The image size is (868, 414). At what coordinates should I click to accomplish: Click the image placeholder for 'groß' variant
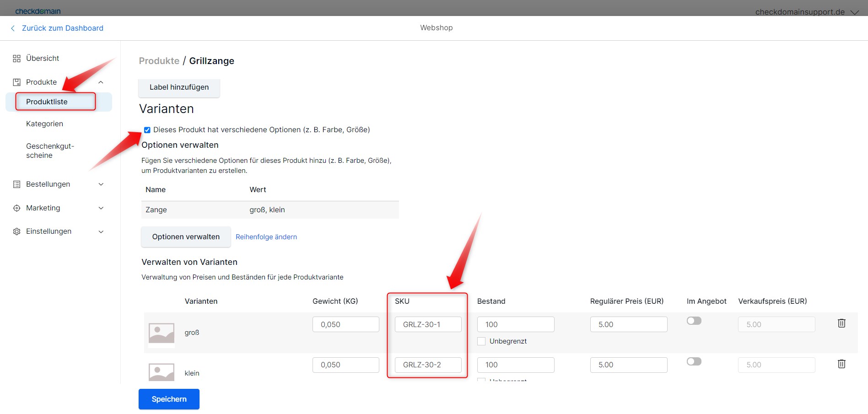coord(162,333)
